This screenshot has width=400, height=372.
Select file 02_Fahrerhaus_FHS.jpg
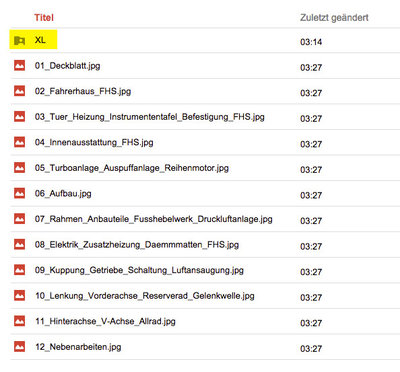point(83,91)
